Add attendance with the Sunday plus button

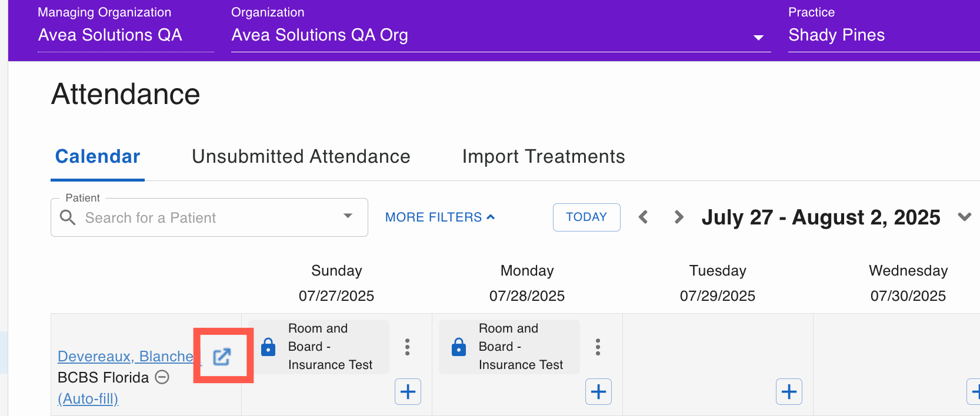pos(408,391)
